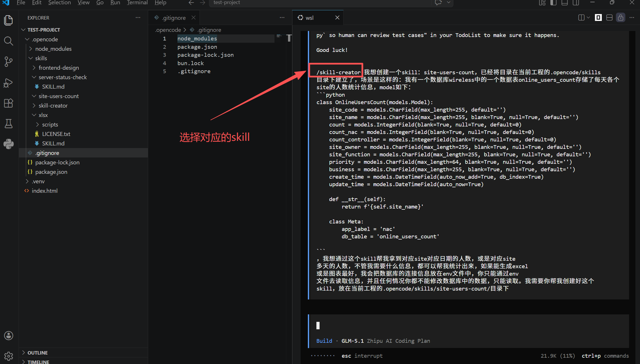Open SKILL.md under server-status-check
This screenshot has height=364, width=640.
(x=53, y=87)
